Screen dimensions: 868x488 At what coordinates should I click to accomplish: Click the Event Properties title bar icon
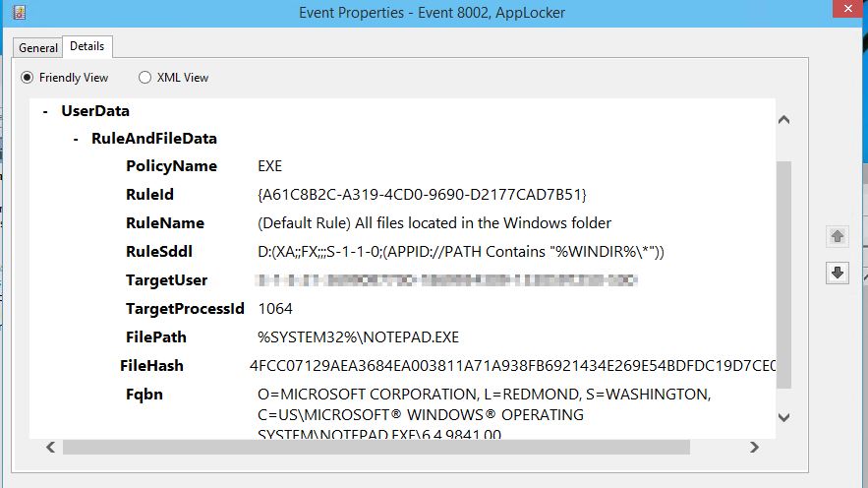tap(19, 13)
